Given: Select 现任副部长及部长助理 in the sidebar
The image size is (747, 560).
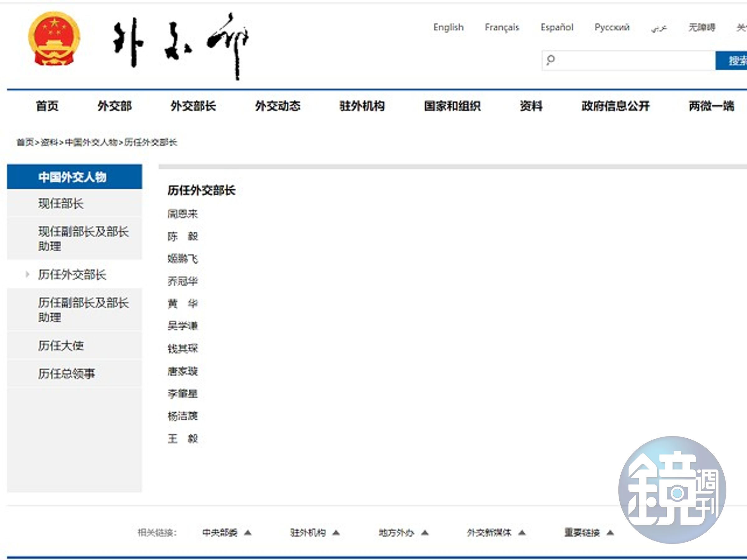Looking at the screenshot, I should (x=75, y=239).
